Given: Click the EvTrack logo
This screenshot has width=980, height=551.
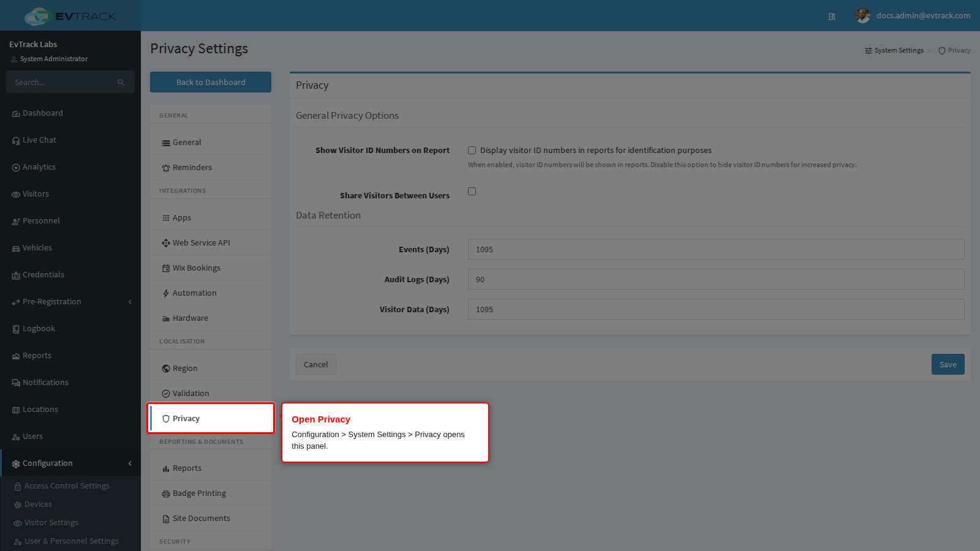Looking at the screenshot, I should tap(70, 16).
